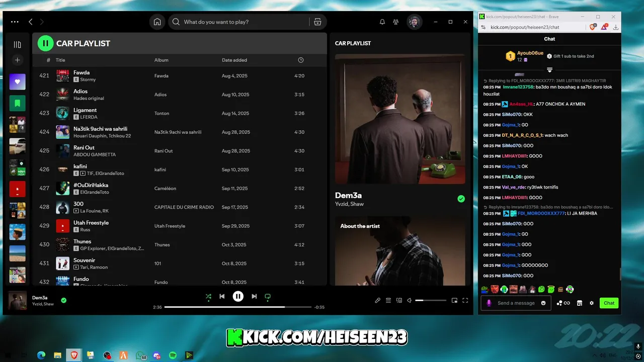Open the Brave Shields icon in the chat window
Screen dimensions: 644x362
tap(594, 27)
